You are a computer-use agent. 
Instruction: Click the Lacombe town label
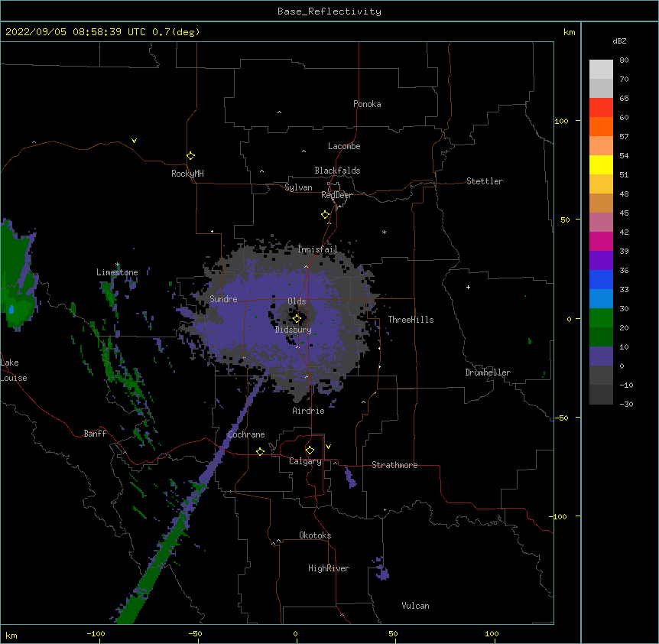pos(344,146)
